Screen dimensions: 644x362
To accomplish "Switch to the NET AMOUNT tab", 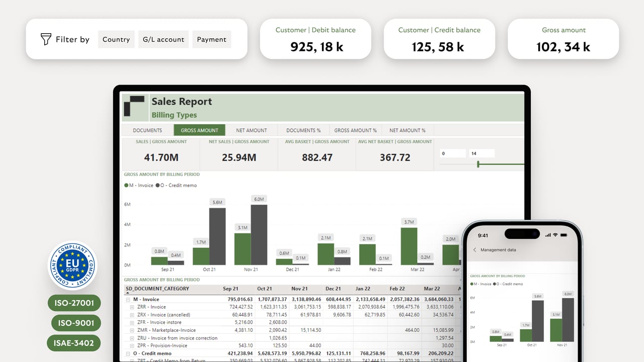I will coord(252,130).
